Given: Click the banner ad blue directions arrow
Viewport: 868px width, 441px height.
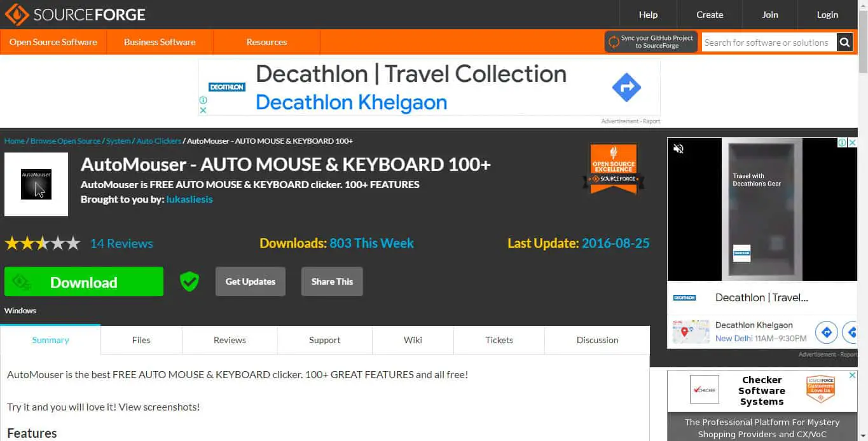Looking at the screenshot, I should (626, 87).
